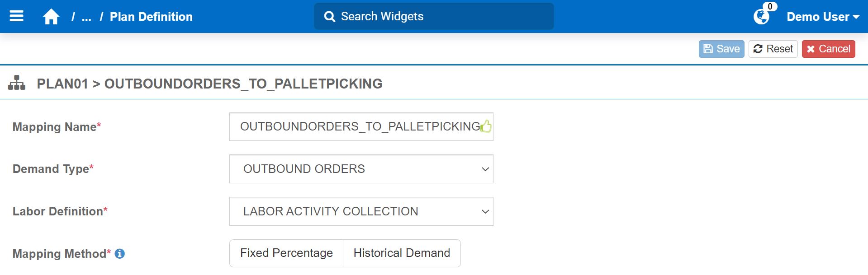Screen dimensions: 868x275
Task: Show the Mapping Method info tooltip icon
Action: click(120, 254)
